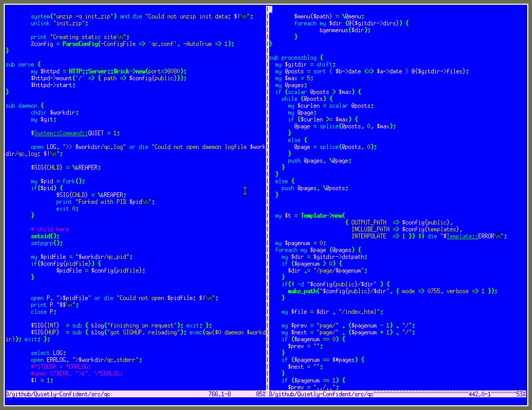
Task: Click the commented '#open STDERR' line
Action: click(77, 374)
